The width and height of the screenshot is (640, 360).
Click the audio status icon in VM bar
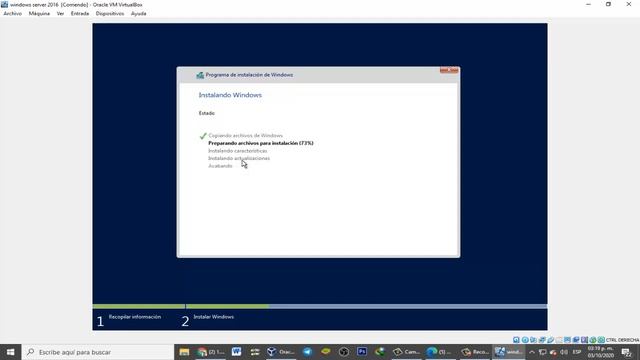(x=533, y=340)
